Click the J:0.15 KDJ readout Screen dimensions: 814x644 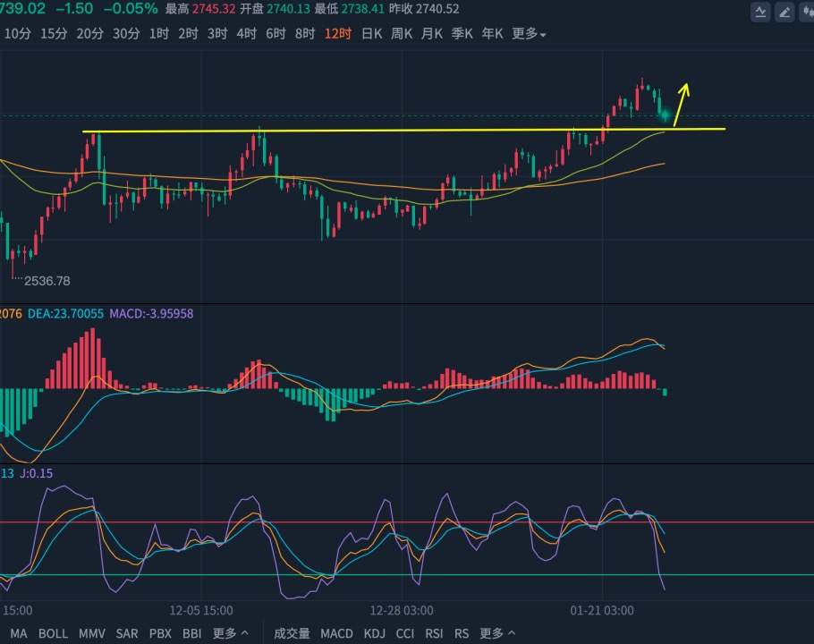37,473
